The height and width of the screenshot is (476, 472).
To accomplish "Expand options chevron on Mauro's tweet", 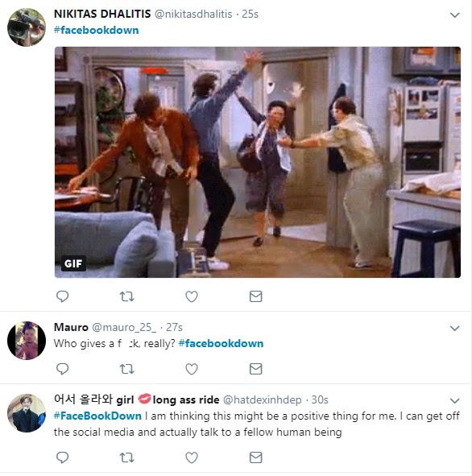I will point(455,328).
